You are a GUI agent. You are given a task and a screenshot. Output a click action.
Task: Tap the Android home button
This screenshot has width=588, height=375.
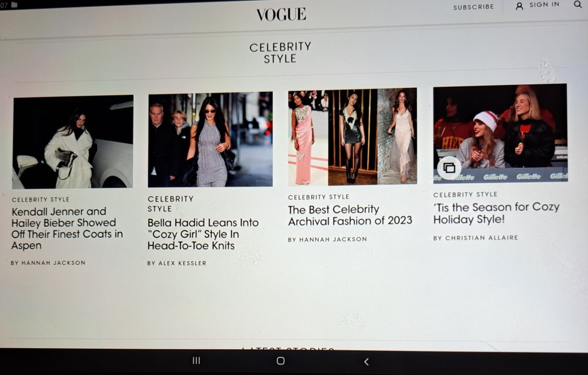point(280,361)
